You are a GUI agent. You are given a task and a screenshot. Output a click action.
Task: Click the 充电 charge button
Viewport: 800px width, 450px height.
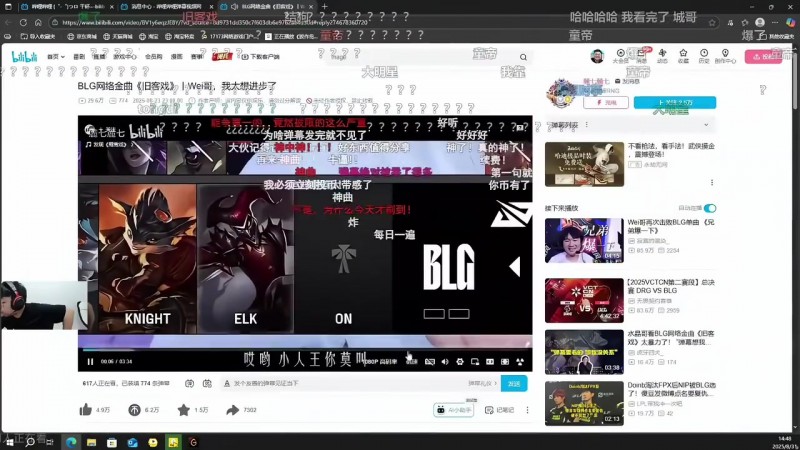pyautogui.click(x=606, y=103)
